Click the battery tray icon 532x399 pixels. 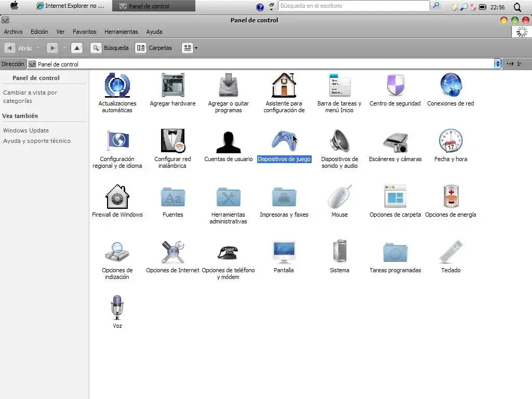coord(483,7)
